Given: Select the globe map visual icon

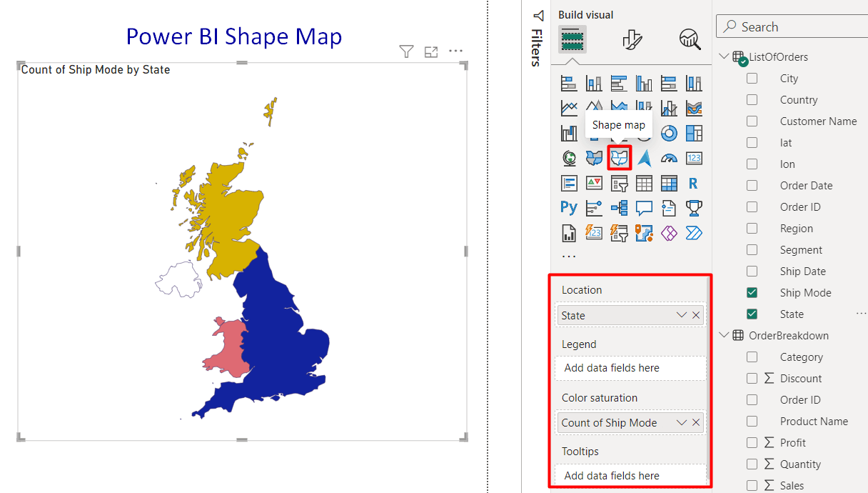Looking at the screenshot, I should pyautogui.click(x=568, y=157).
